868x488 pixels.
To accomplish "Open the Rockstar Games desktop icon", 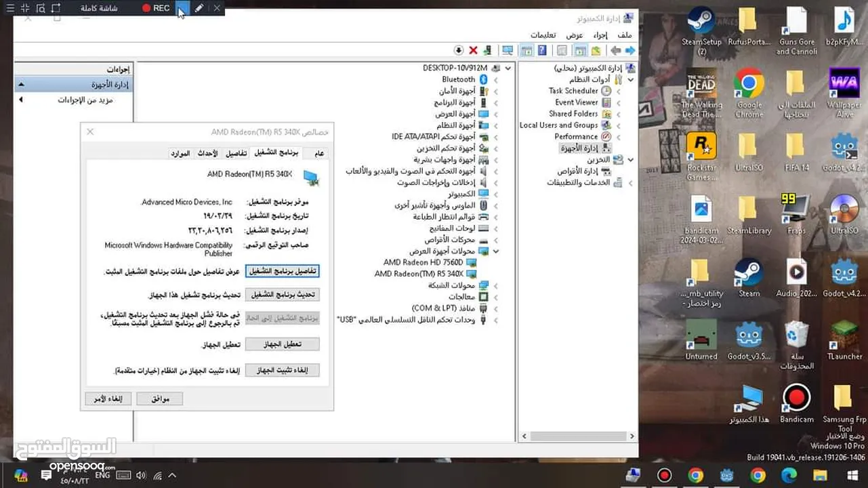I will click(x=701, y=156).
